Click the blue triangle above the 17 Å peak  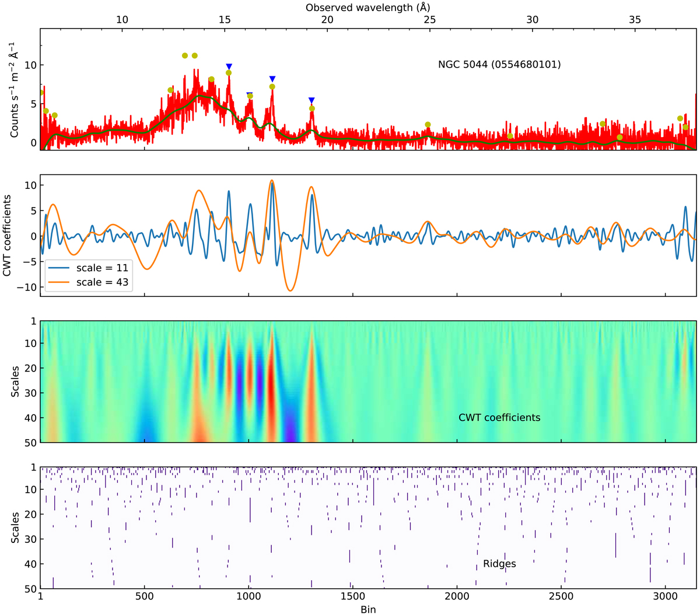(x=272, y=79)
